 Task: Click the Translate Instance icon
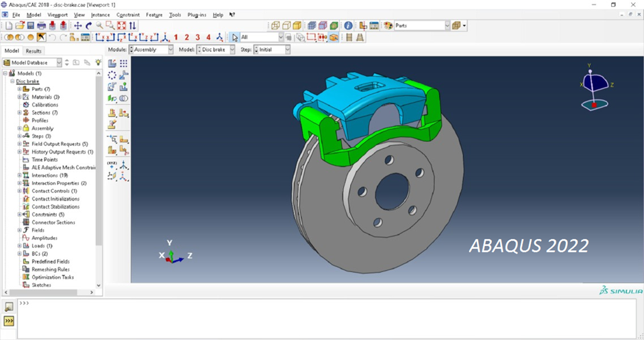[123, 75]
